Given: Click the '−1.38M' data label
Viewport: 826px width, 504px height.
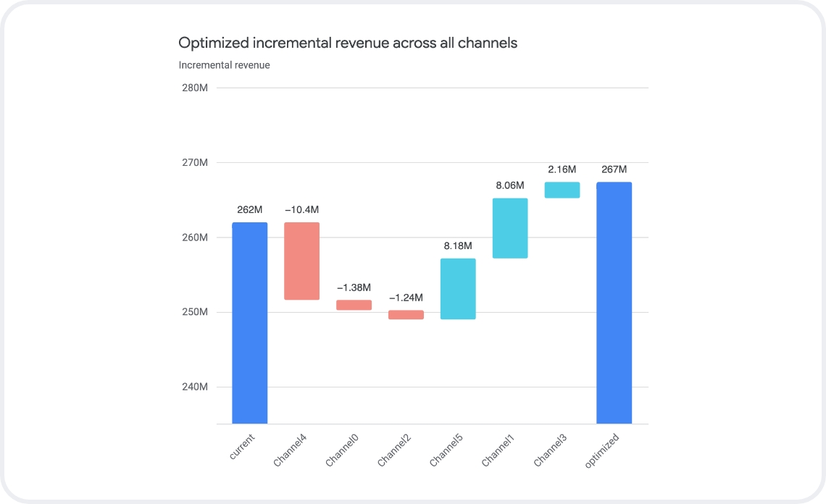Looking at the screenshot, I should [354, 287].
